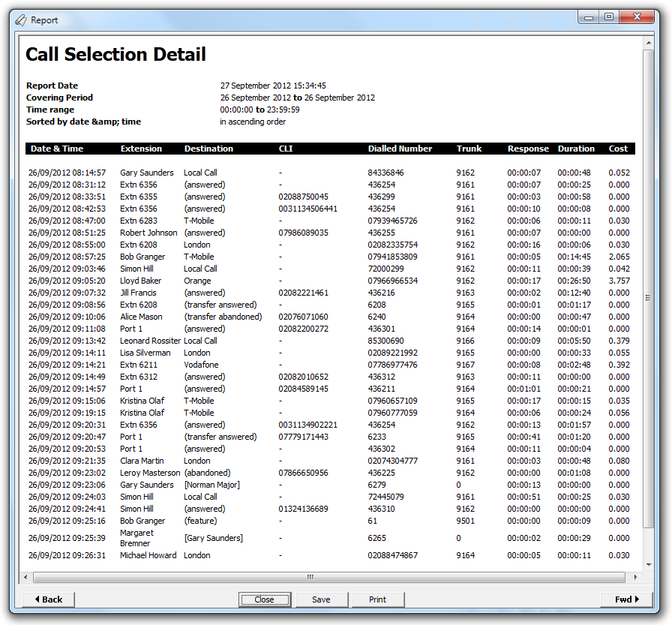Click the Dialled Number column header

coord(400,149)
